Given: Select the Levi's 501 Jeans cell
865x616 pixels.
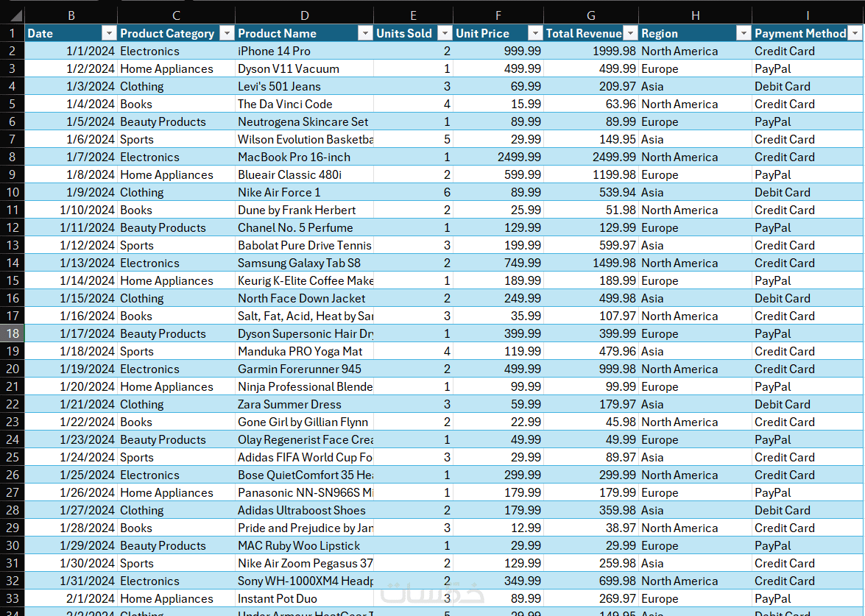Looking at the screenshot, I should click(305, 87).
